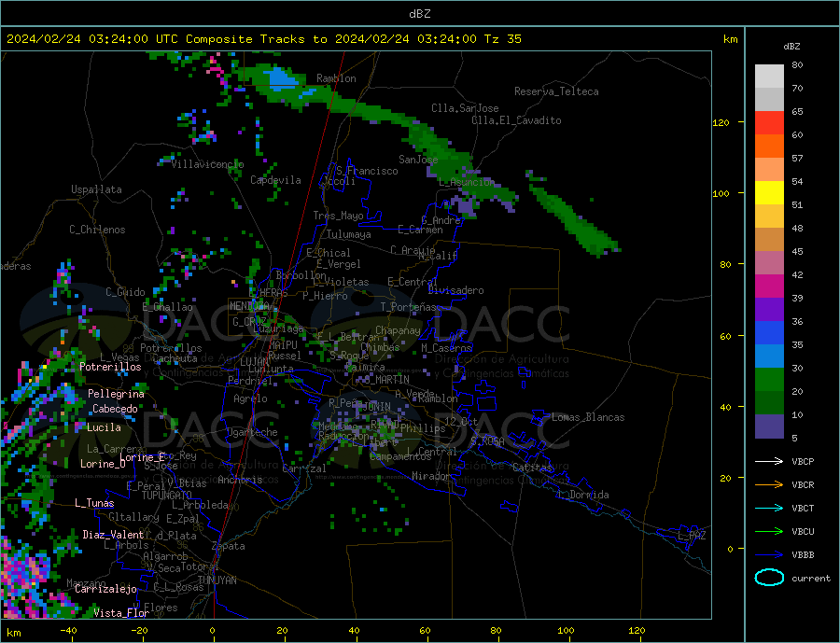Click the Clla.SanJose label

pyautogui.click(x=465, y=108)
